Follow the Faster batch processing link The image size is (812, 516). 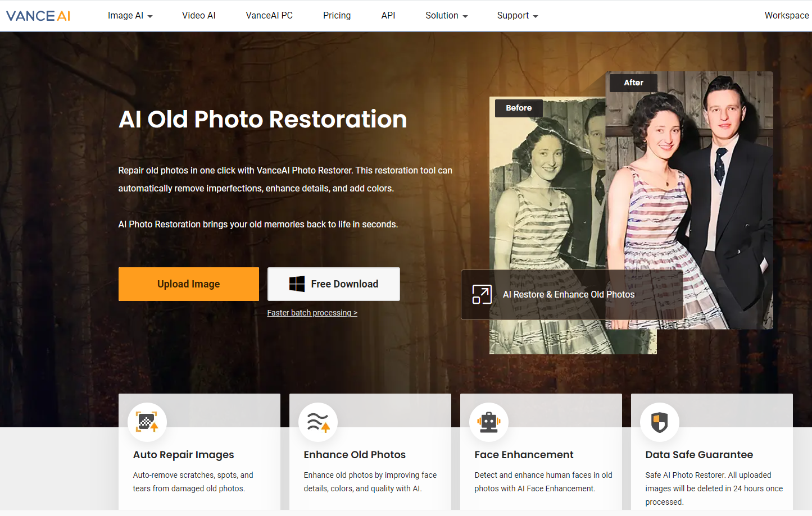pyautogui.click(x=312, y=313)
